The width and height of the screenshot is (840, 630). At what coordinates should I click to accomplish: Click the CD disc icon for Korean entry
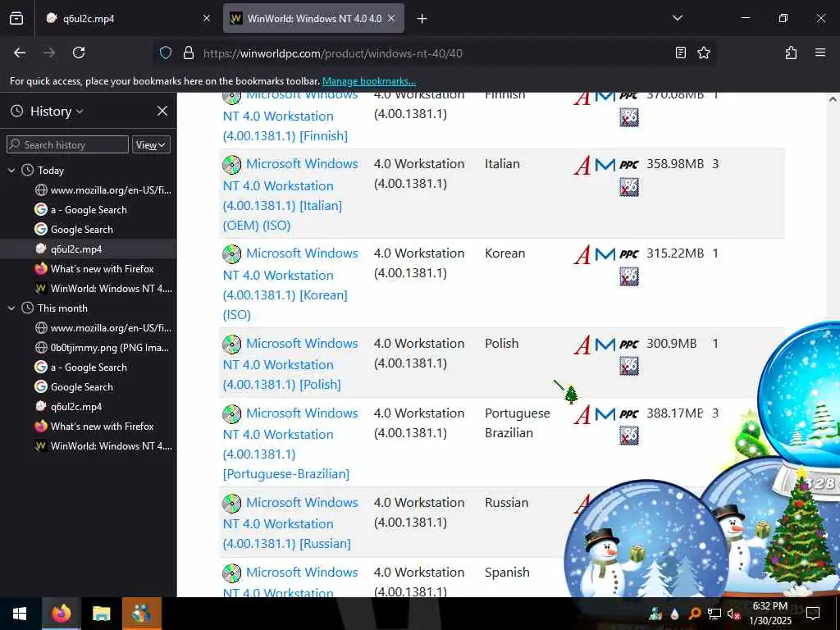tap(232, 254)
